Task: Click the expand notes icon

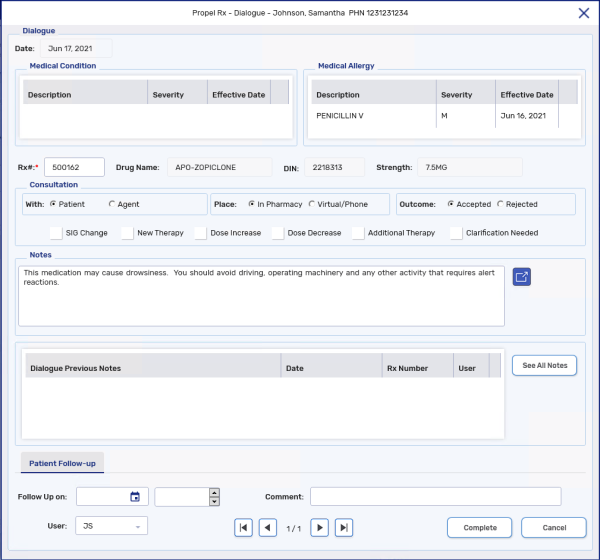Action: [521, 277]
